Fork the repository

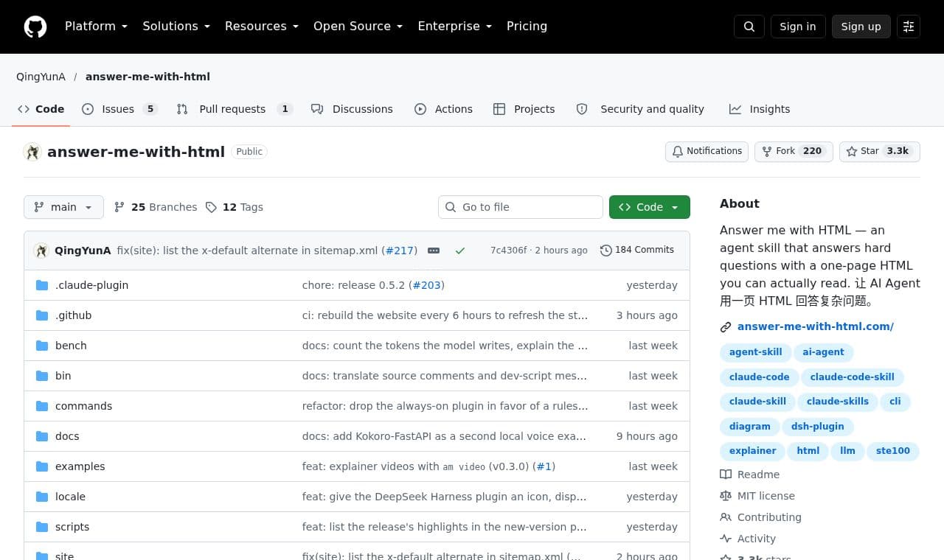click(794, 152)
